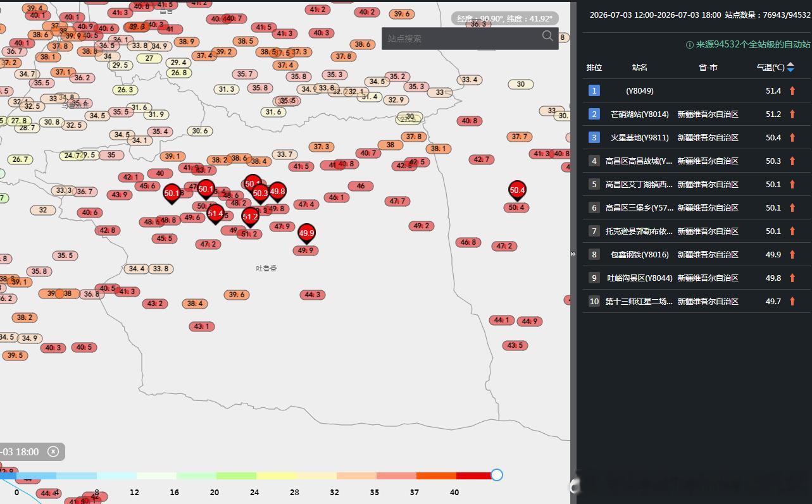Click the red 40 legend swatch
The height and width of the screenshot is (504, 812).
(x=474, y=476)
